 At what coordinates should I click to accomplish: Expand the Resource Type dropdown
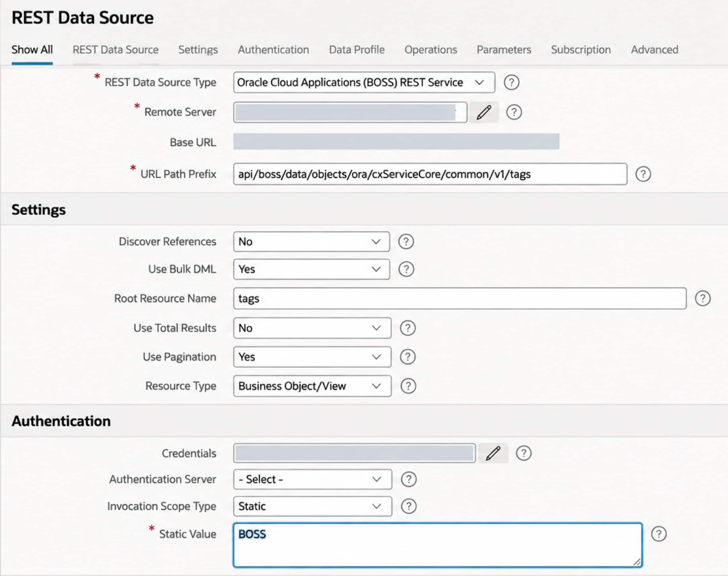tap(312, 386)
